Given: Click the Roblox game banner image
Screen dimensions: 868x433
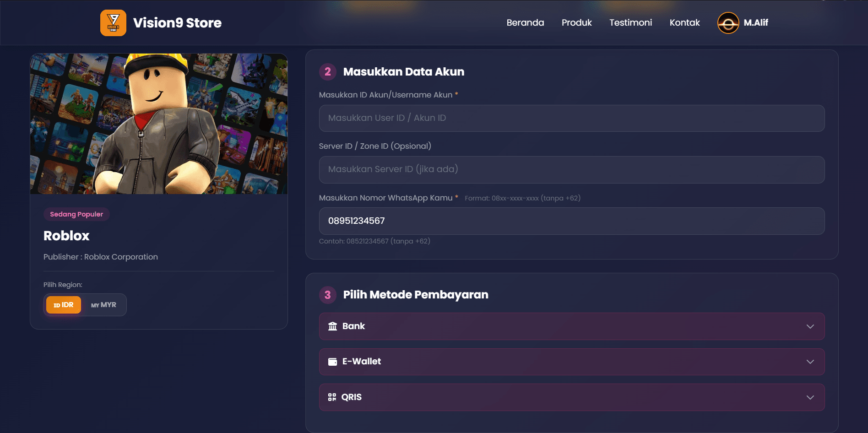Looking at the screenshot, I should [x=159, y=124].
